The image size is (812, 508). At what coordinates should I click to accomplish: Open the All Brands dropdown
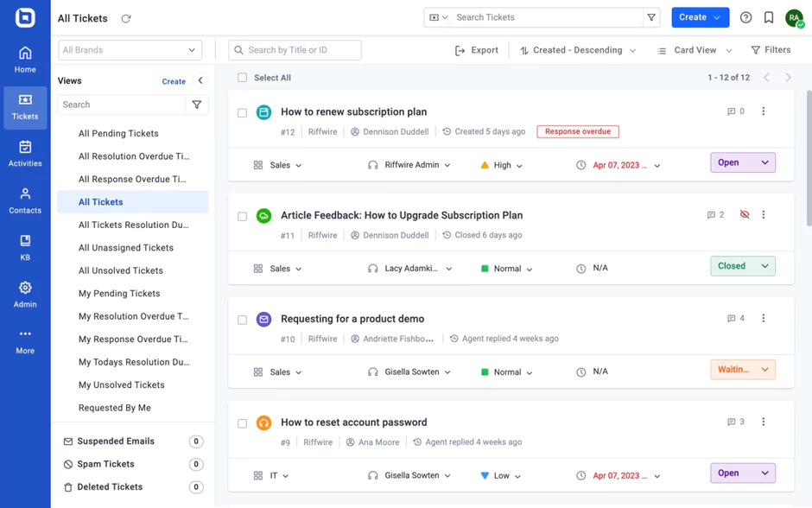(130, 49)
